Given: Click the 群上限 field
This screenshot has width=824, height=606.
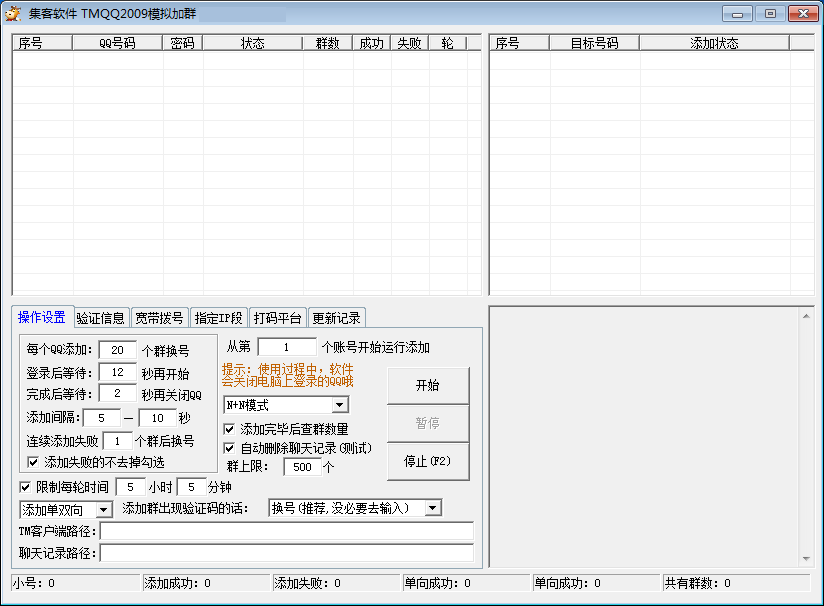Looking at the screenshot, I should (x=302, y=467).
